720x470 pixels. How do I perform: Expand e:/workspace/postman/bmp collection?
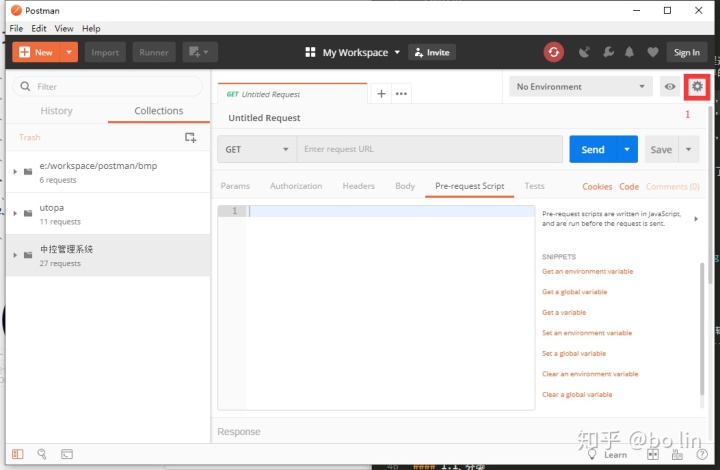pyautogui.click(x=15, y=172)
